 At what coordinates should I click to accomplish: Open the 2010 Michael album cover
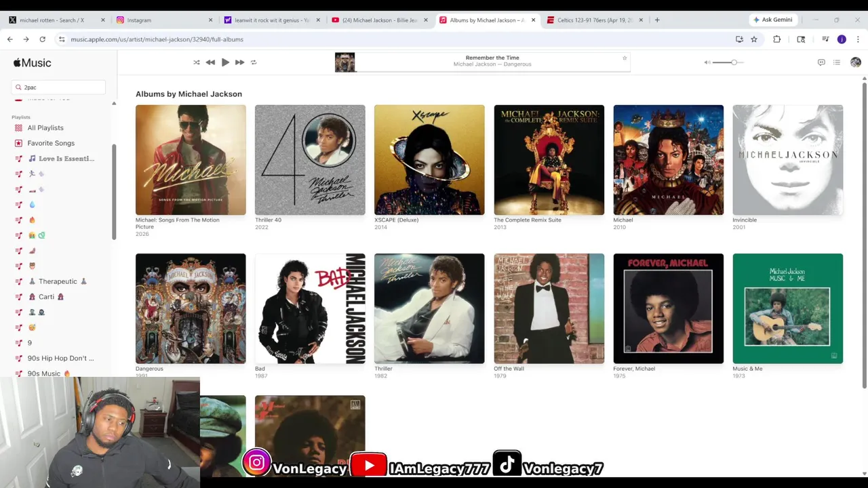point(668,160)
